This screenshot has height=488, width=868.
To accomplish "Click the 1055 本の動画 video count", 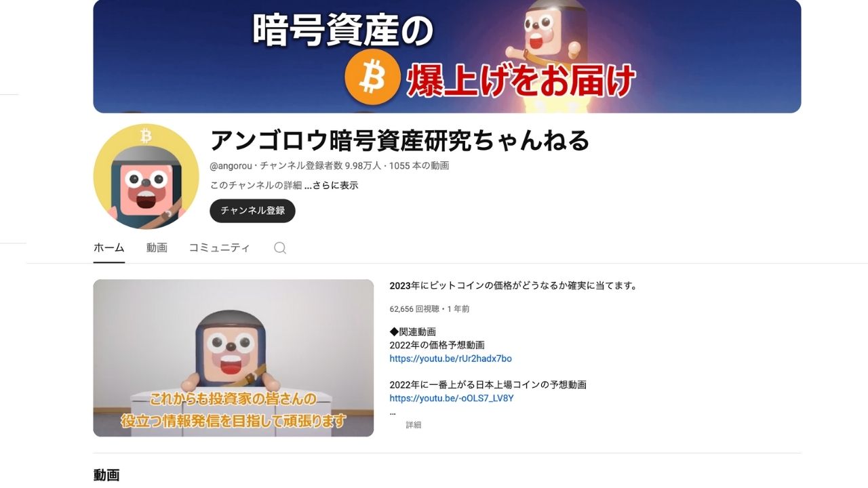I will pos(419,165).
